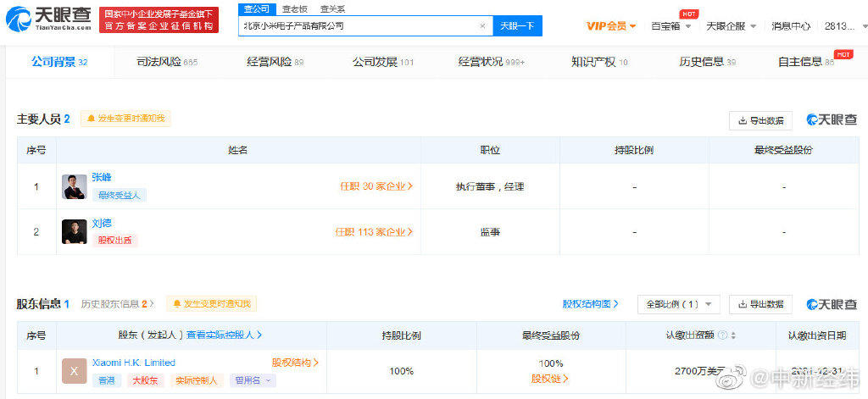Image resolution: width=868 pixels, height=399 pixels.
Task: Open the 天眼查 logo beside 股东信息 export
Action: tap(832, 304)
